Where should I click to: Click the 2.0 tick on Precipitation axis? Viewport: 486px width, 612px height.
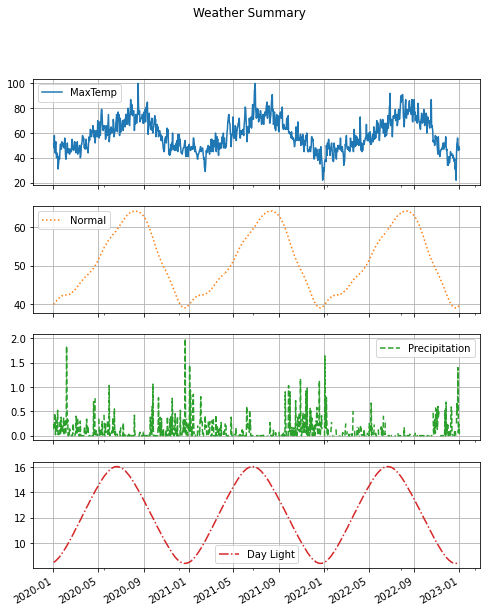18,339
